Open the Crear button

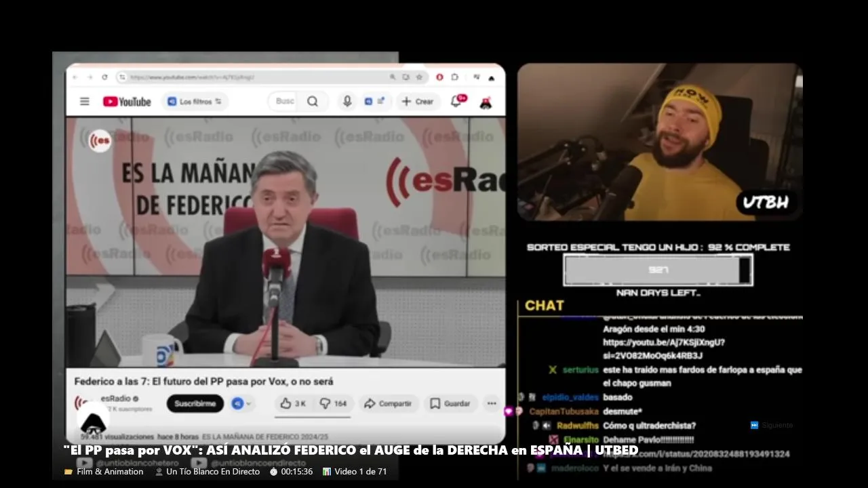pos(418,101)
